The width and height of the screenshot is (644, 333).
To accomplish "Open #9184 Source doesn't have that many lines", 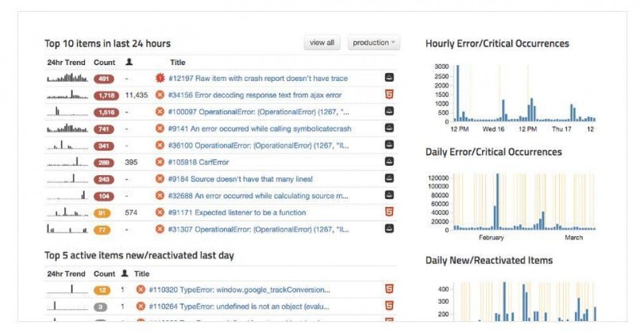I will click(240, 179).
